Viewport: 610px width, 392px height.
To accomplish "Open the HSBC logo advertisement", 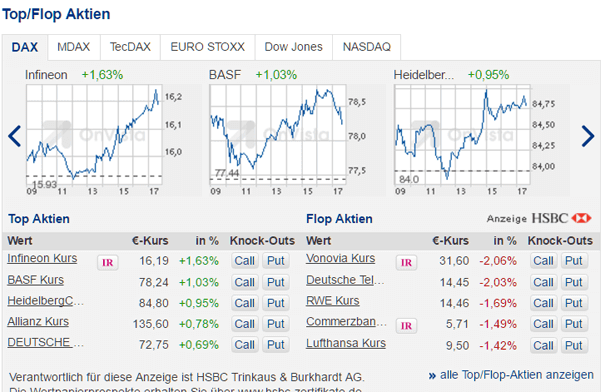I will [x=561, y=218].
